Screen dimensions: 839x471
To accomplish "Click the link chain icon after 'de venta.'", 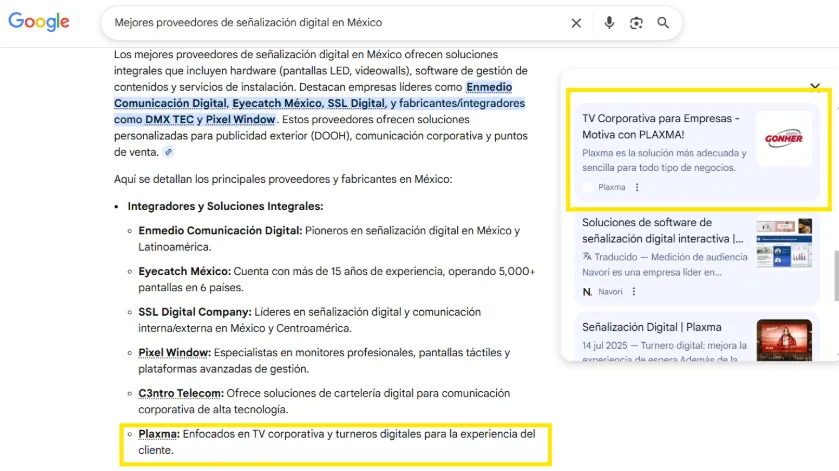I will [169, 152].
